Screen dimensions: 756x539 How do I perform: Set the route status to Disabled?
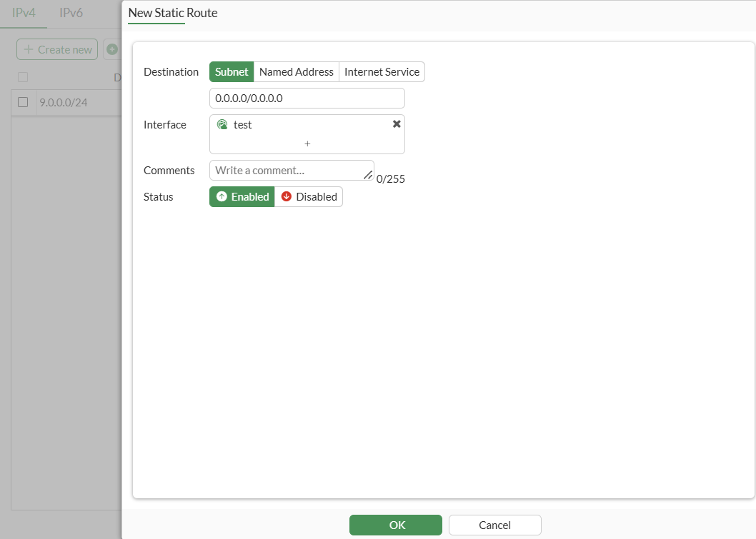pyautogui.click(x=315, y=196)
